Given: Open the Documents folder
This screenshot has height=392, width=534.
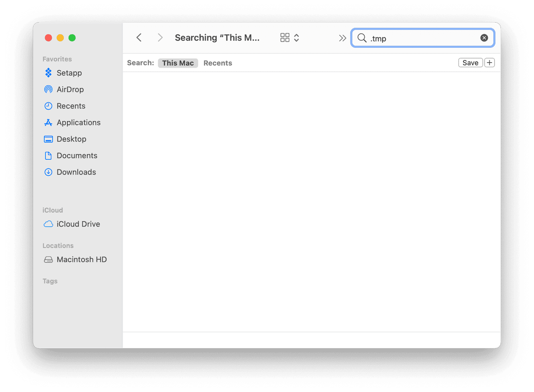Looking at the screenshot, I should [77, 155].
